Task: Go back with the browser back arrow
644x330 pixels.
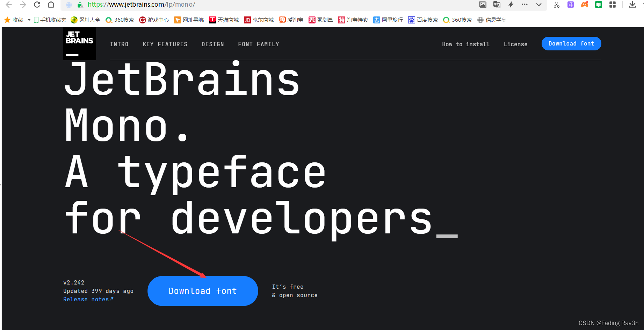Action: pyautogui.click(x=9, y=5)
